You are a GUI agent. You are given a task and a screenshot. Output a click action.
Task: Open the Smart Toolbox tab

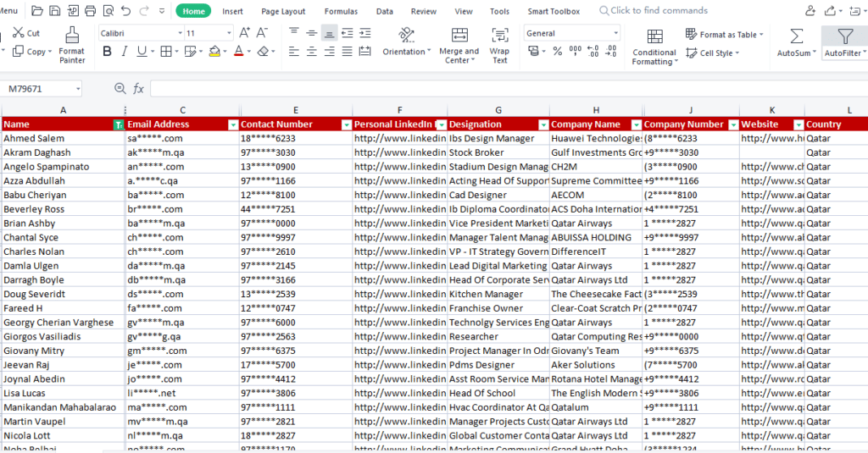pyautogui.click(x=554, y=11)
